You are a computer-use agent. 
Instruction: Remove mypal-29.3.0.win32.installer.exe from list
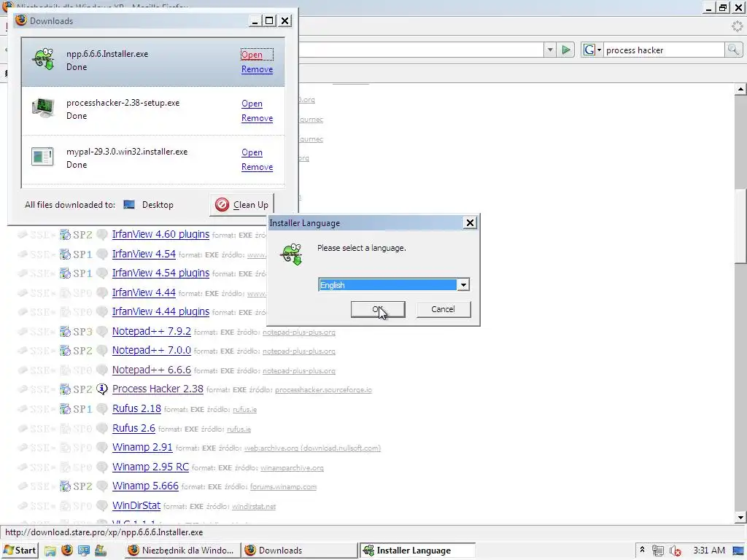point(257,167)
